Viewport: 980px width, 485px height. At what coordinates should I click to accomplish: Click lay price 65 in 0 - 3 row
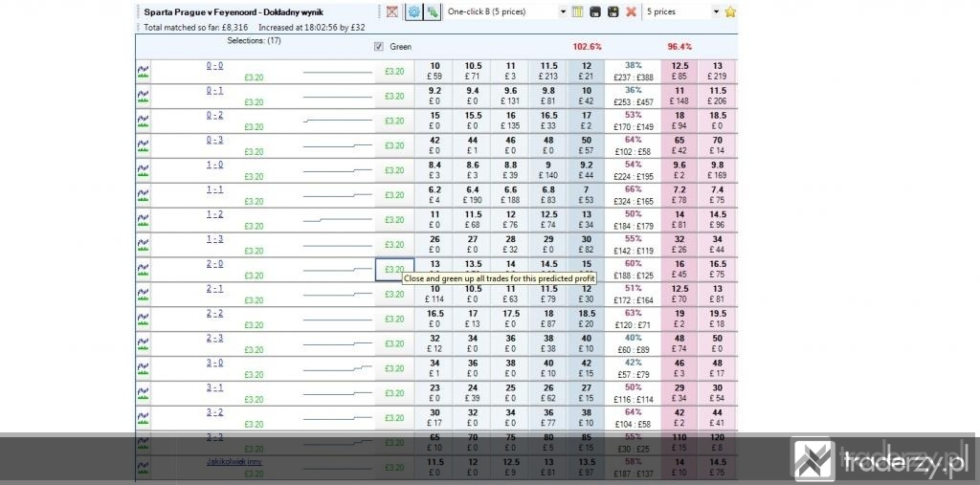(x=679, y=145)
